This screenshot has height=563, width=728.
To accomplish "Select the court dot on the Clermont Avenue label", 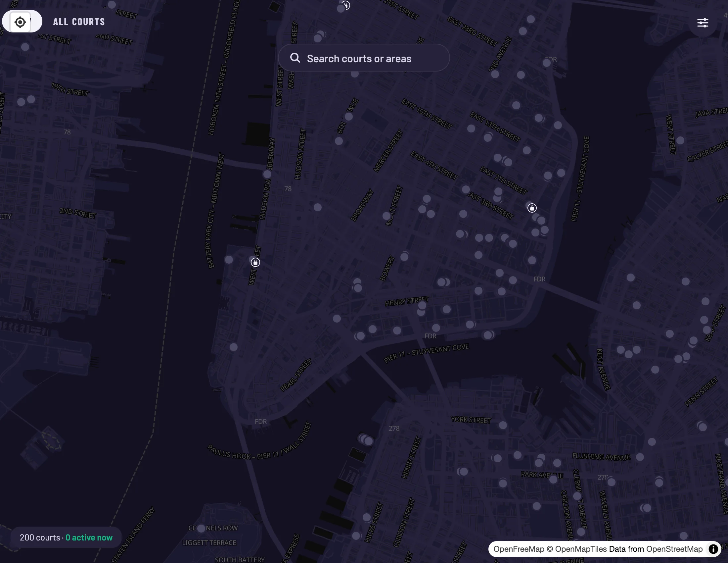I will 577,496.
